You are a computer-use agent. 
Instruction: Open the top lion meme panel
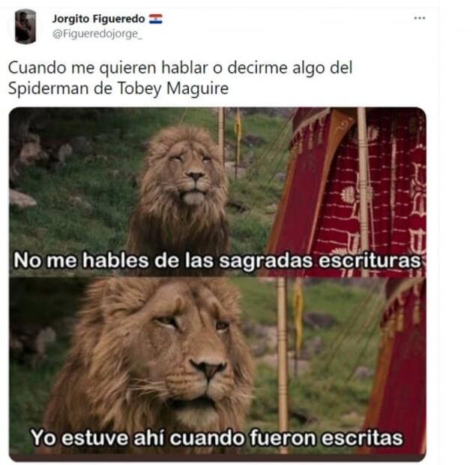pyautogui.click(x=217, y=192)
